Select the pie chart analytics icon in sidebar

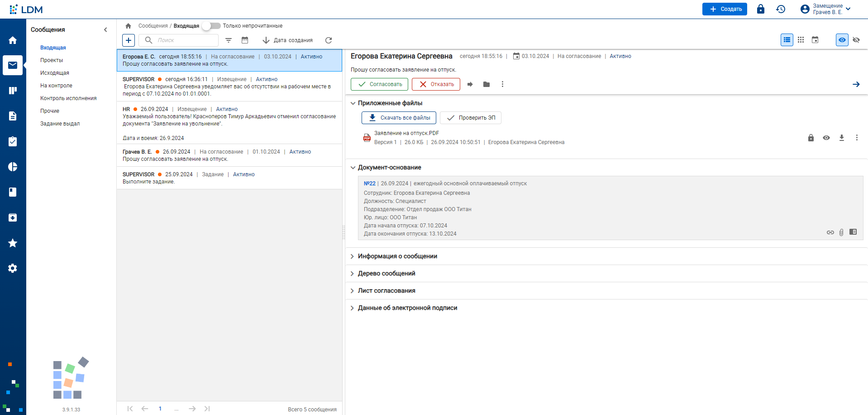pos(12,167)
